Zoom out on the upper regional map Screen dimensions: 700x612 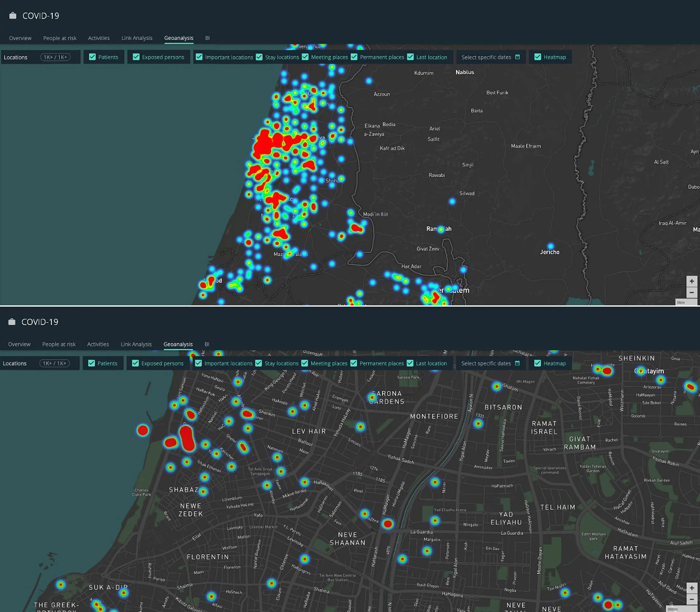pos(691,292)
